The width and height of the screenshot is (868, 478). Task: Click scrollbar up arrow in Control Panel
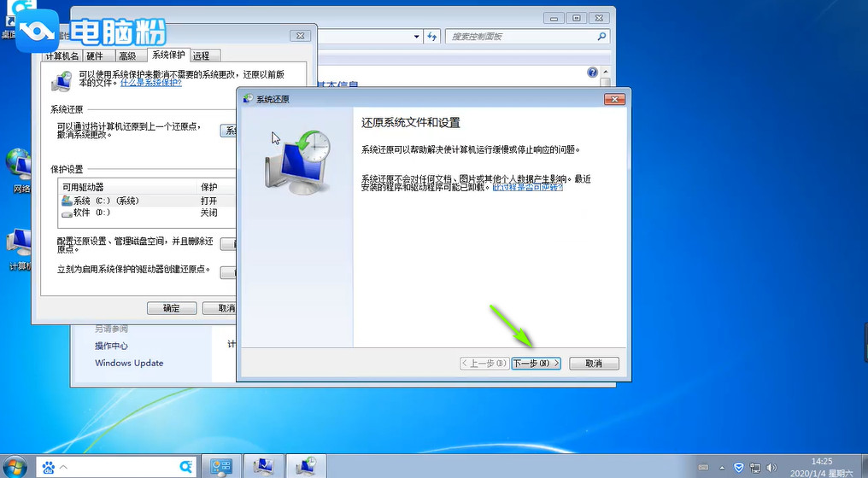(x=605, y=72)
